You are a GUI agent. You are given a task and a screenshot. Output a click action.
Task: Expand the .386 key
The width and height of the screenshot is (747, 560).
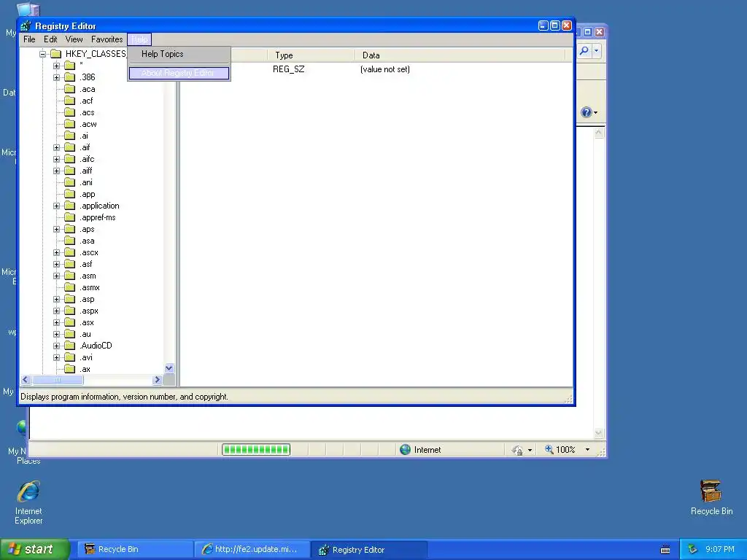56,77
